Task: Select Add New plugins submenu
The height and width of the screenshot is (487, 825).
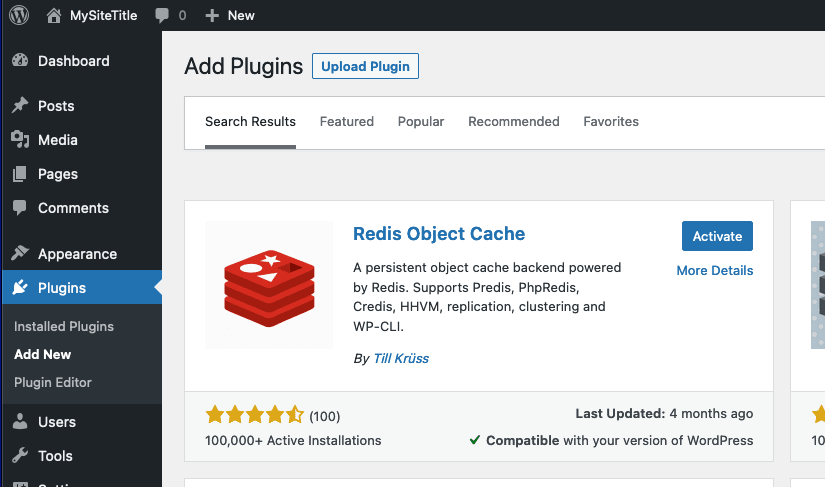Action: tap(43, 354)
